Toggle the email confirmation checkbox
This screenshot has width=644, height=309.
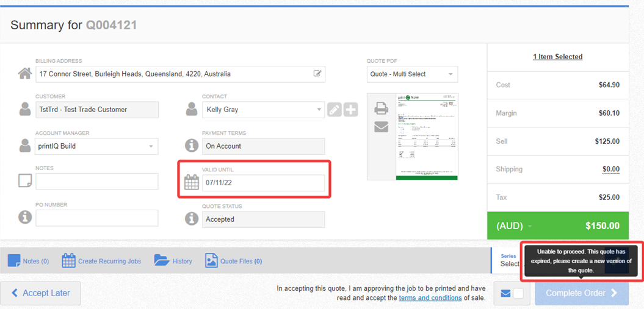pos(518,293)
